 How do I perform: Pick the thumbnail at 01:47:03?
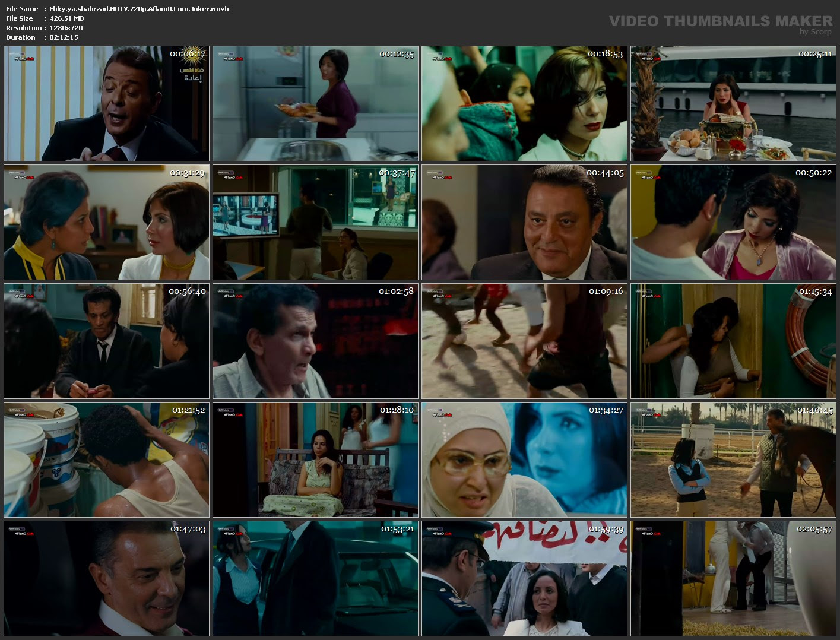107,579
